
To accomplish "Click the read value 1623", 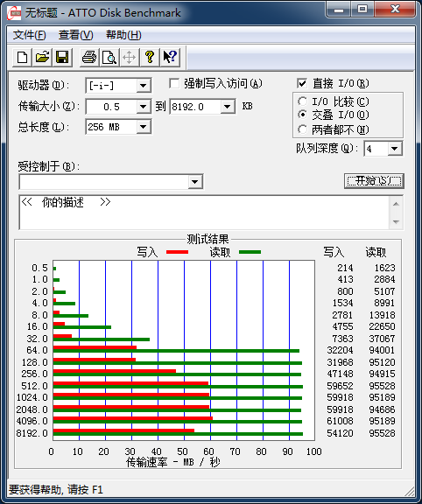I will tap(384, 268).
